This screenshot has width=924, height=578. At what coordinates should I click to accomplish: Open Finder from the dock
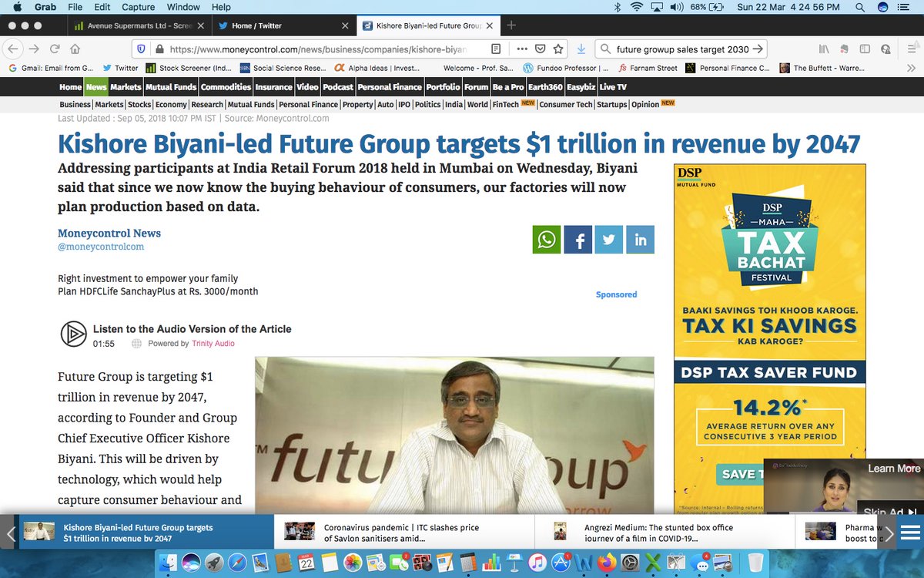(x=169, y=561)
